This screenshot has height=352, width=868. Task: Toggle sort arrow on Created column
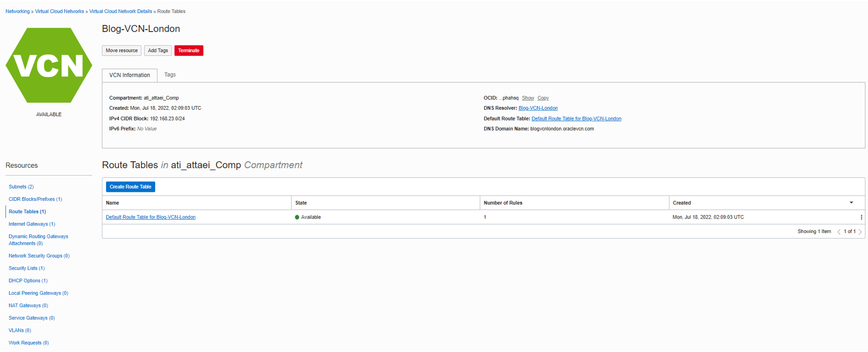851,203
